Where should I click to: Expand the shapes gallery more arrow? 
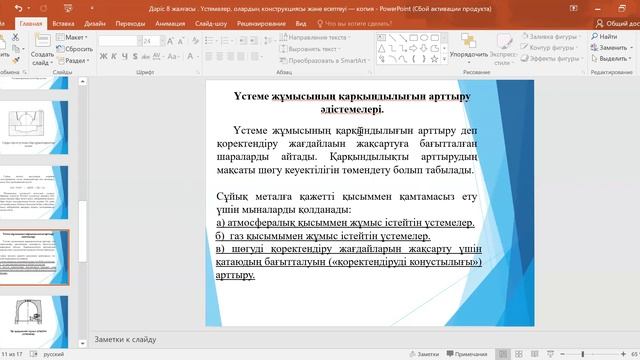444,60
